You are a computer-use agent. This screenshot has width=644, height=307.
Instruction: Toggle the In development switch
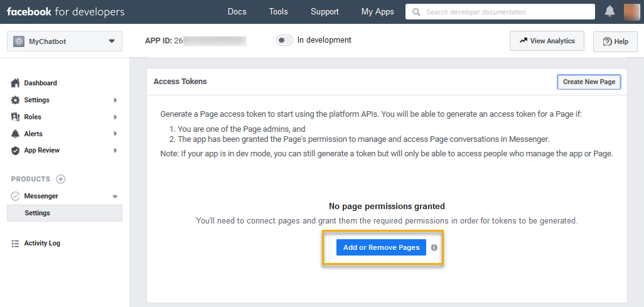[284, 40]
